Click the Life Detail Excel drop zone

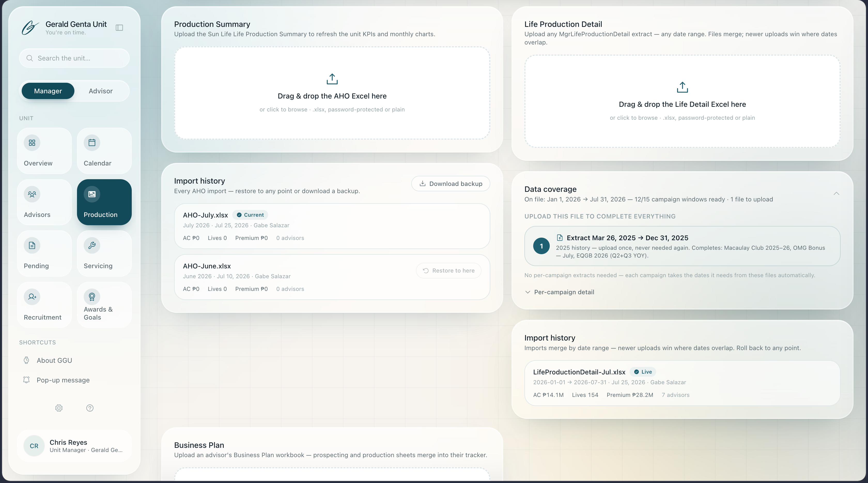[x=682, y=101]
